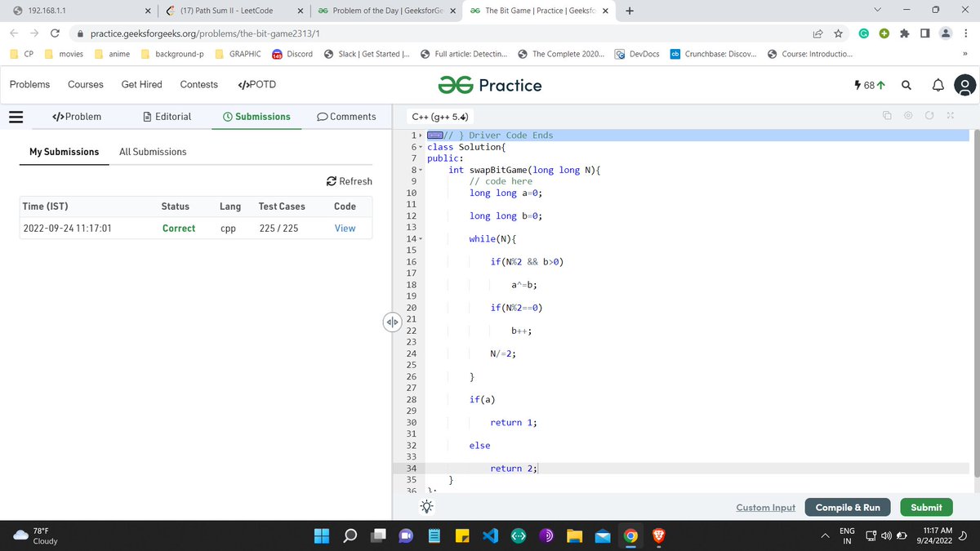Open the hamburger menu beside Problem tab
This screenshot has width=980, height=551.
pyautogui.click(x=16, y=117)
